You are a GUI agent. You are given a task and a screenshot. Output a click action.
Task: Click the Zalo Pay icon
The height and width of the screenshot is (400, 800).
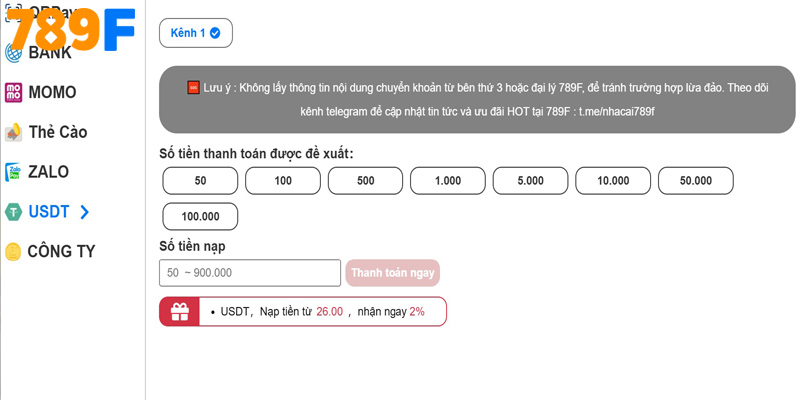(14, 172)
